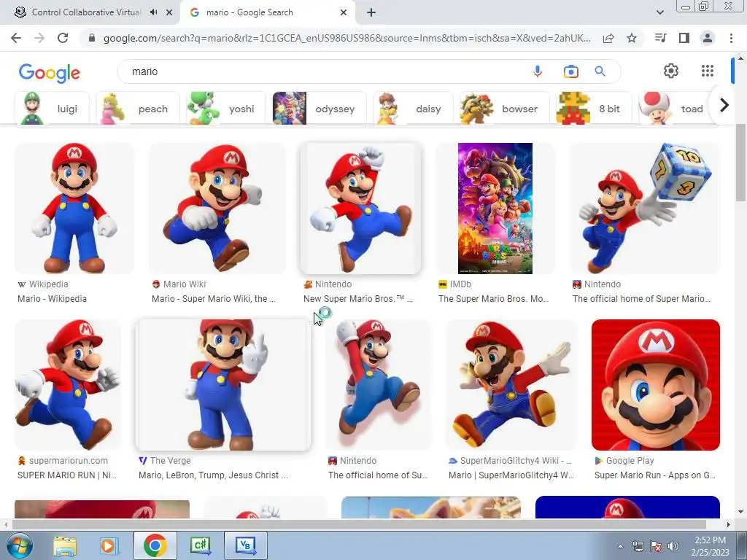Mute the Control Collaborative Virtual tab

pos(153,12)
